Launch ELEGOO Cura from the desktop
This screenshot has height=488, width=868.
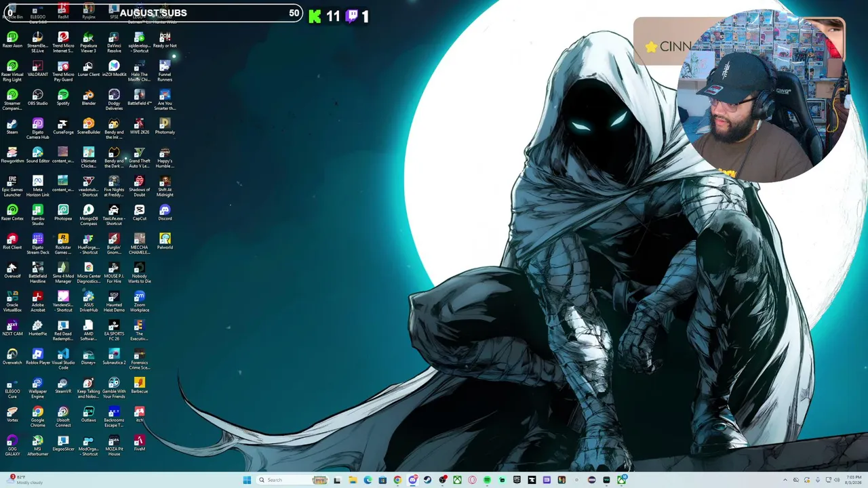click(x=12, y=388)
